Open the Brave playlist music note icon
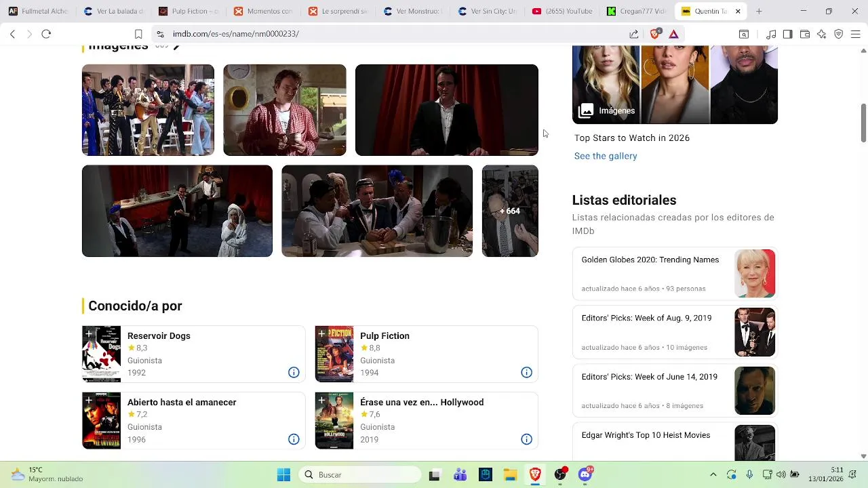Screen dimensions: 868x488 pos(771,34)
